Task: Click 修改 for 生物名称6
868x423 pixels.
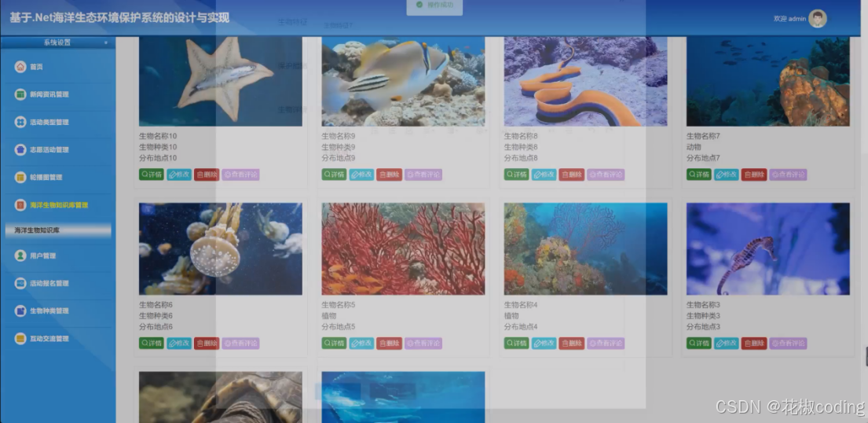Action: click(x=179, y=343)
